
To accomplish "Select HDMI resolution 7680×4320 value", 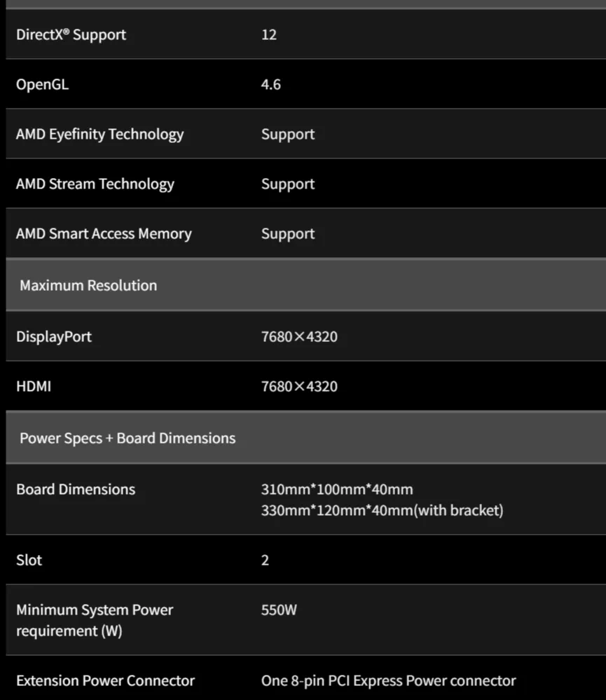I will click(x=299, y=386).
